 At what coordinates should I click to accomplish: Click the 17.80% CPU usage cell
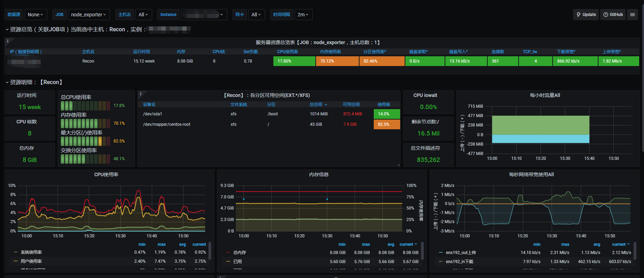[294, 61]
